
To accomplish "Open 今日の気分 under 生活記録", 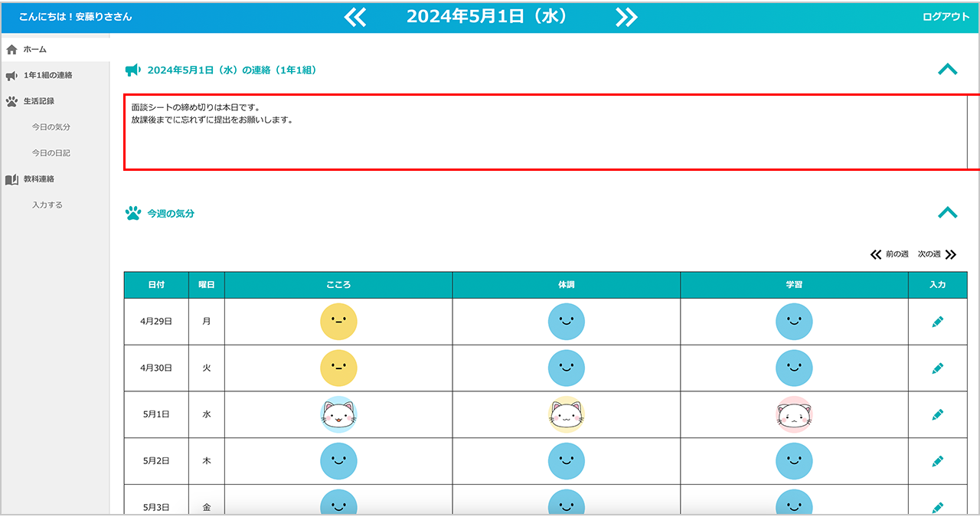I will tap(51, 127).
